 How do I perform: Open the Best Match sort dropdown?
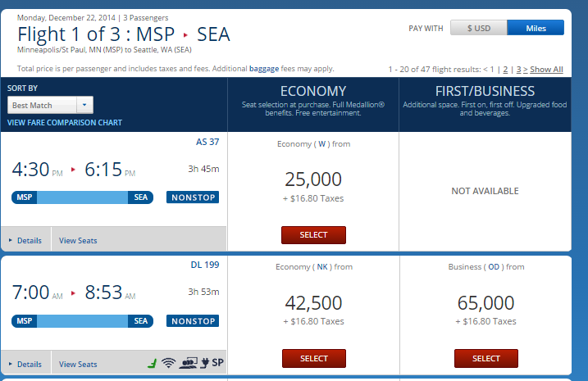click(x=50, y=105)
